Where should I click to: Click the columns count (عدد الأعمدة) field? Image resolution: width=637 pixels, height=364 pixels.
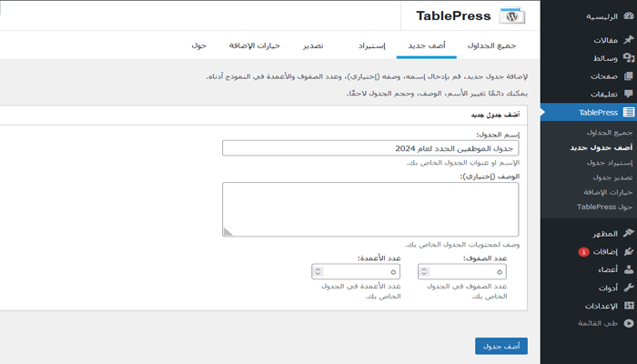356,272
